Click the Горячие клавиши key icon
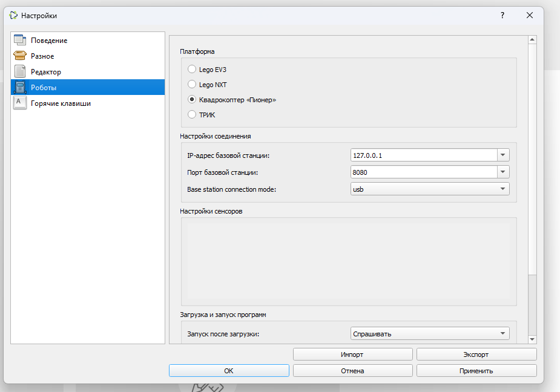The width and height of the screenshot is (560, 392). pyautogui.click(x=20, y=103)
